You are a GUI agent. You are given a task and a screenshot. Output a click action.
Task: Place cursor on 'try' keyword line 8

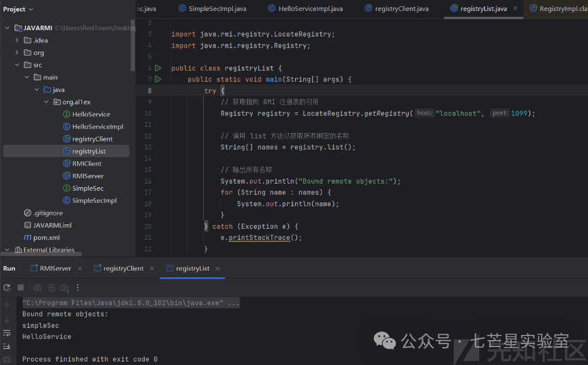(210, 91)
